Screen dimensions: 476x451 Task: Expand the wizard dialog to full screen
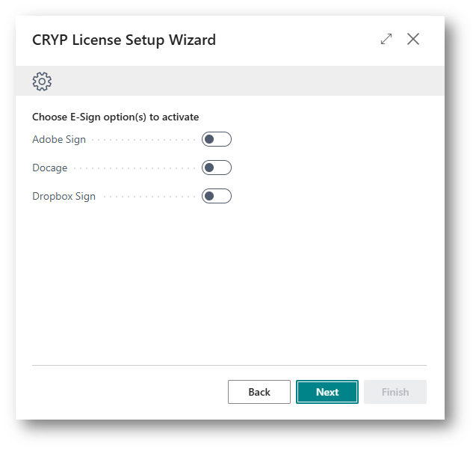pyautogui.click(x=386, y=39)
